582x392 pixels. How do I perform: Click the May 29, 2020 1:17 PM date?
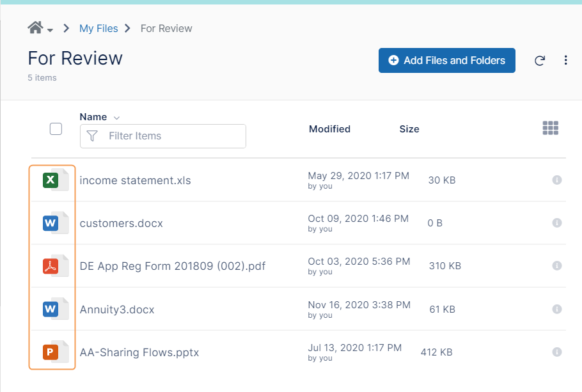click(359, 176)
